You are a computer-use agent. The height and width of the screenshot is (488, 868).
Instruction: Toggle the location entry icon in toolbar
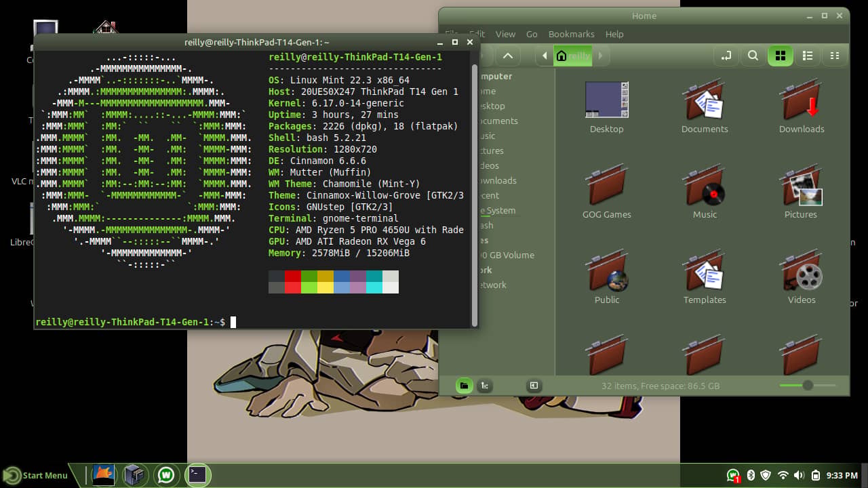pyautogui.click(x=726, y=56)
